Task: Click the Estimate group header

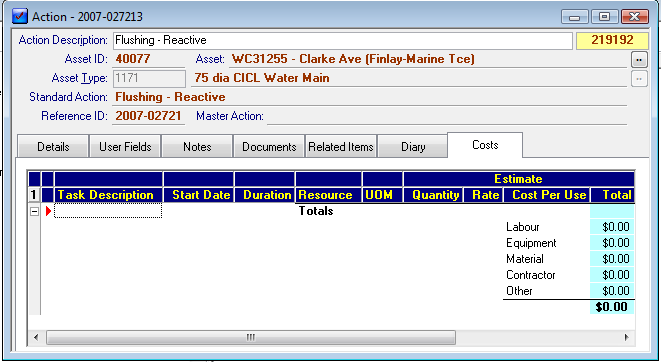Action: tap(519, 179)
